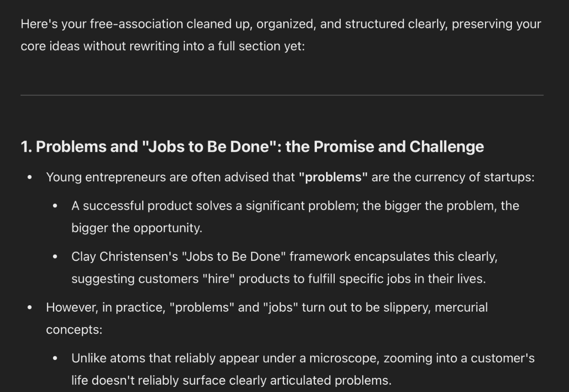
Task: Click the sub-bullet starting "A successful product"
Action: [x=295, y=206]
